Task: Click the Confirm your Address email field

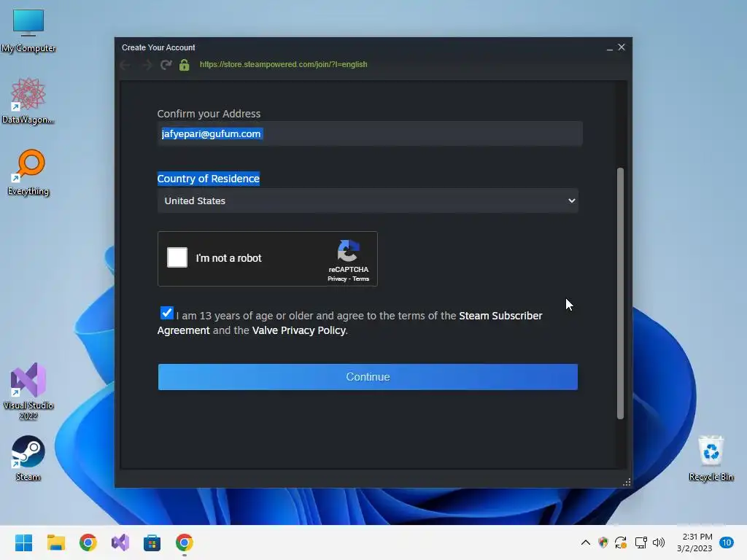Action: 370,134
